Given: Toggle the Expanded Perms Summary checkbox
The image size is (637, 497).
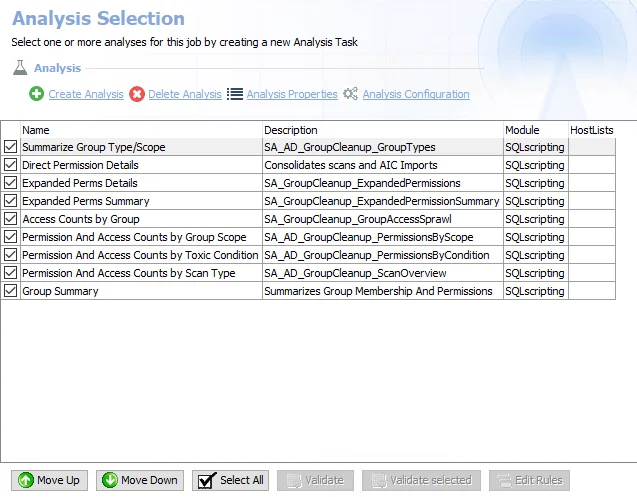Looking at the screenshot, I should click(11, 201).
